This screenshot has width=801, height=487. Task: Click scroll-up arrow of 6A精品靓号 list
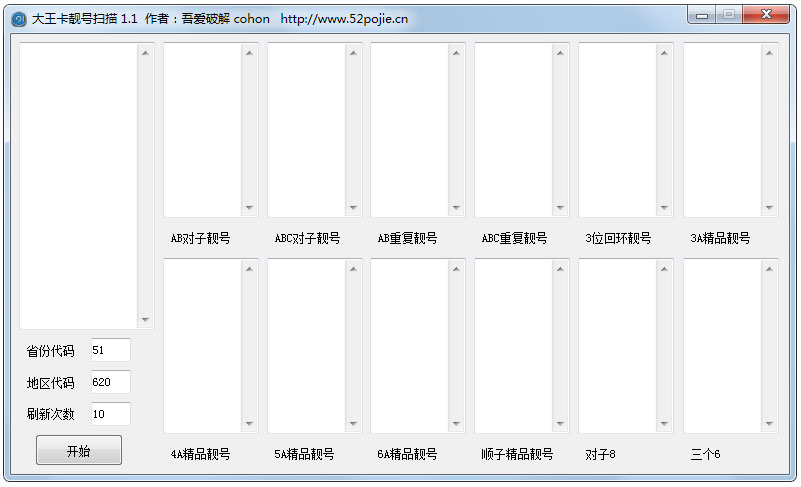click(457, 269)
